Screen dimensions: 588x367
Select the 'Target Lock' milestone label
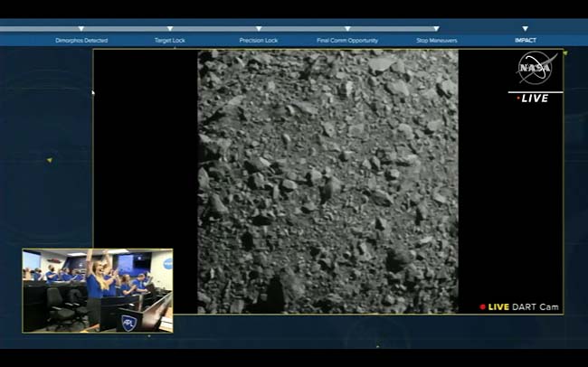pos(170,41)
